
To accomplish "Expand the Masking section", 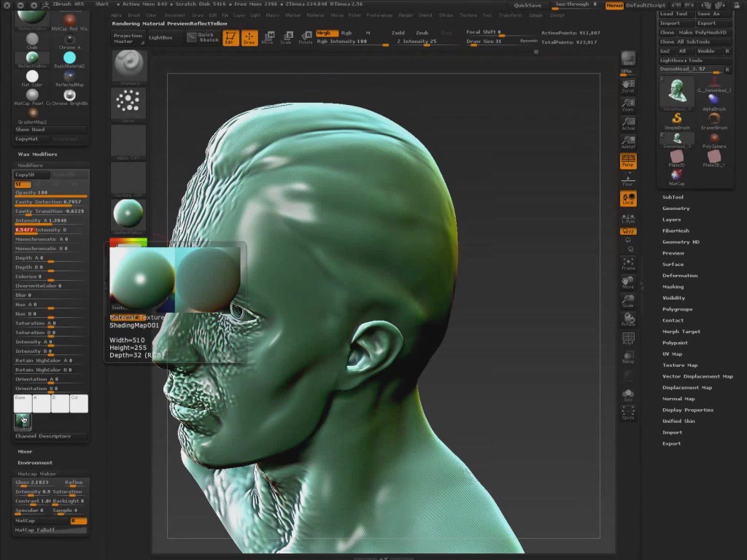I will tap(673, 287).
